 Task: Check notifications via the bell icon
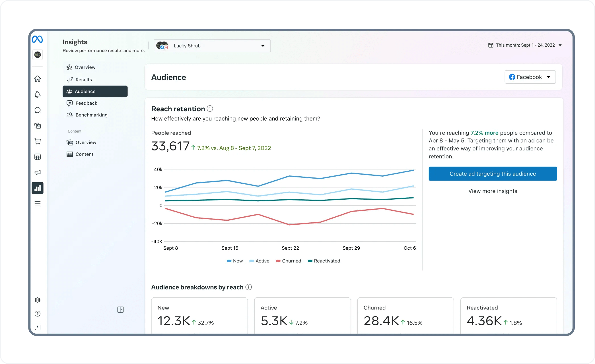(x=38, y=94)
